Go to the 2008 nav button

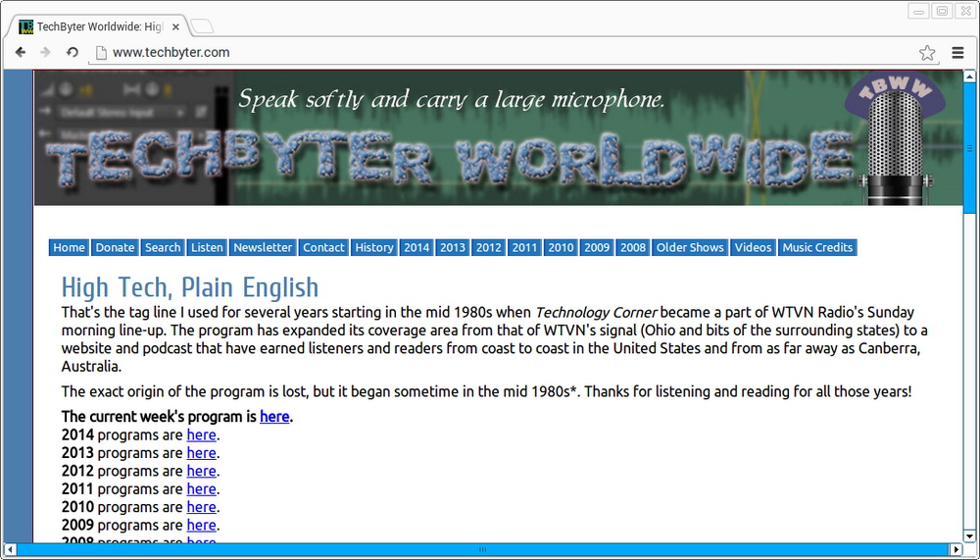coord(632,247)
